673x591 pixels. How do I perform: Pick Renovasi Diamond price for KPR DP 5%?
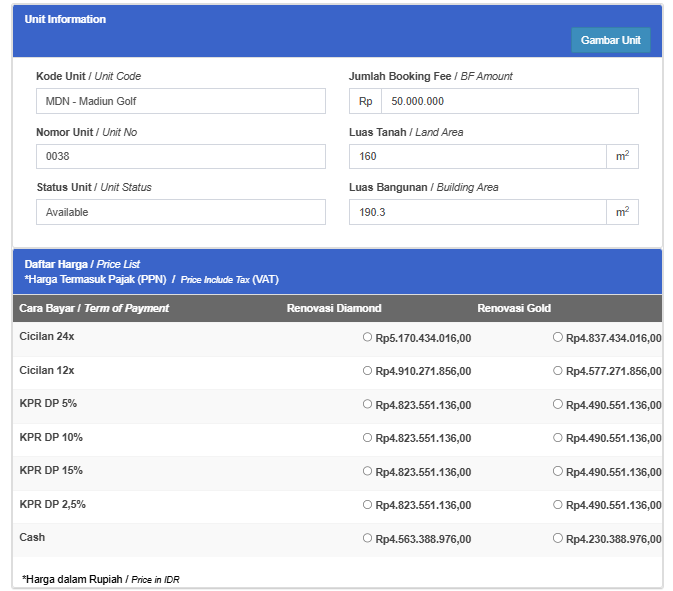pyautogui.click(x=367, y=404)
